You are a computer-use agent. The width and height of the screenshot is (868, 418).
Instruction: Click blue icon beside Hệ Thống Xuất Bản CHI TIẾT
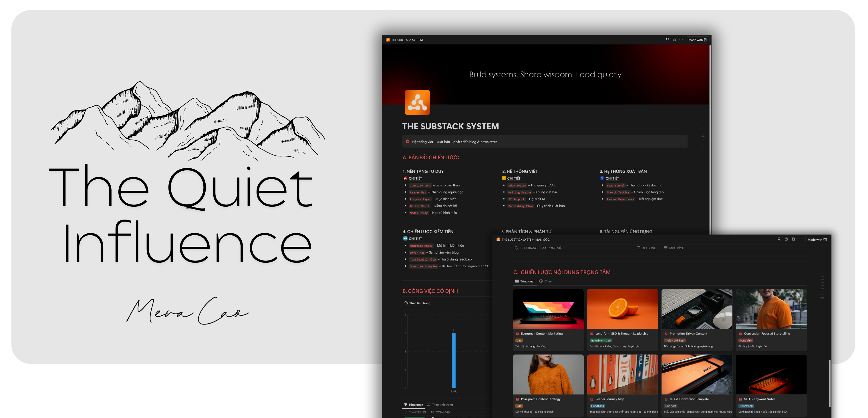[602, 178]
